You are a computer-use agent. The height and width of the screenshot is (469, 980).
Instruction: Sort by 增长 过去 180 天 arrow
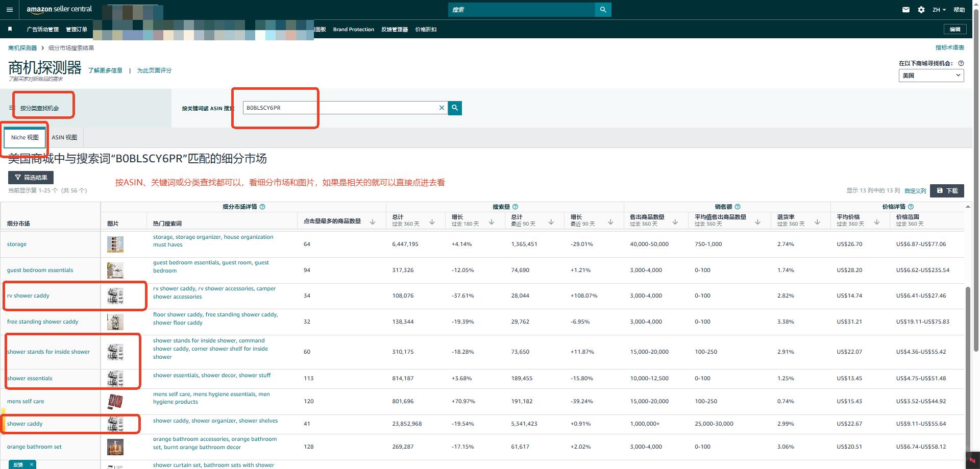[492, 221]
